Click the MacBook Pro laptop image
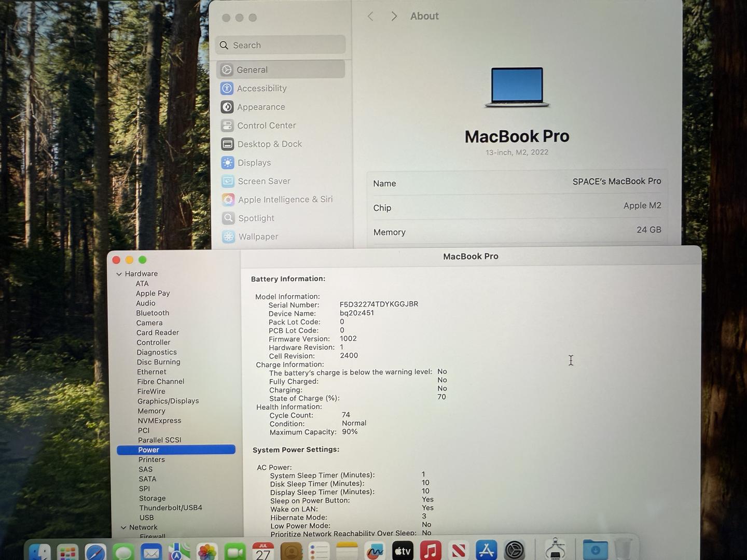 point(517,87)
